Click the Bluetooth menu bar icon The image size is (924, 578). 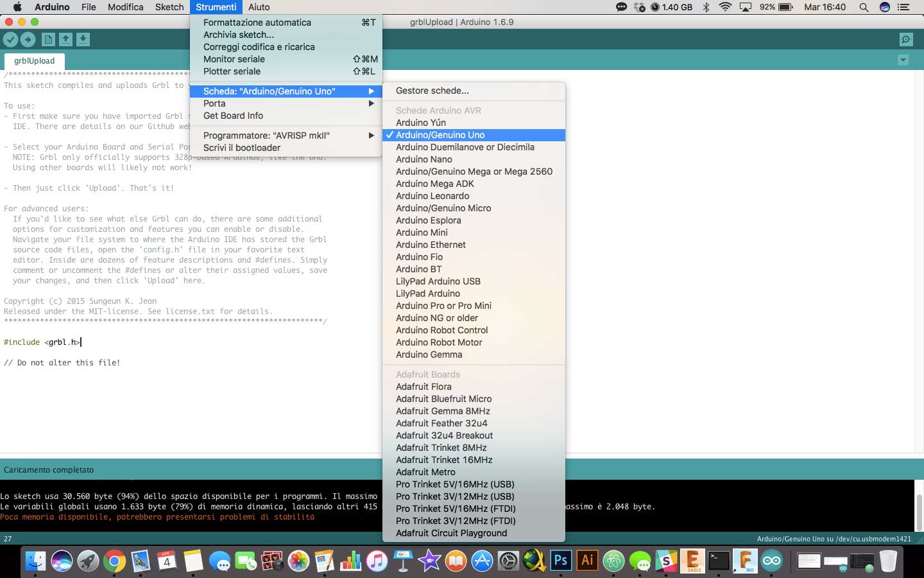706,7
